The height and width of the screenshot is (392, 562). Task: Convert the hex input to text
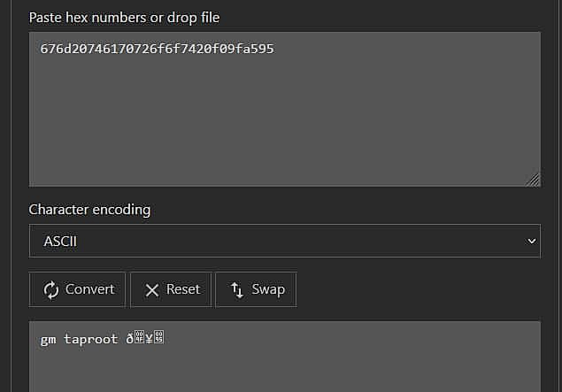pos(77,289)
